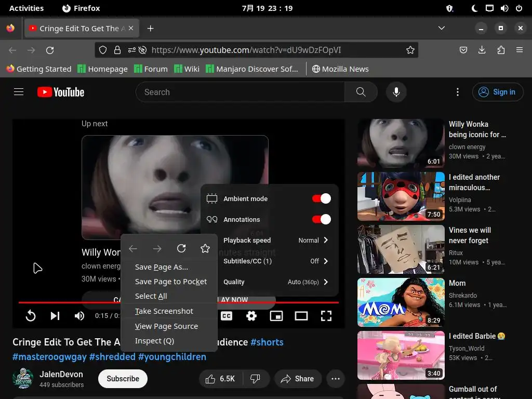532x399 pixels.
Task: Expand Subtitles/CC options
Action: (270, 261)
